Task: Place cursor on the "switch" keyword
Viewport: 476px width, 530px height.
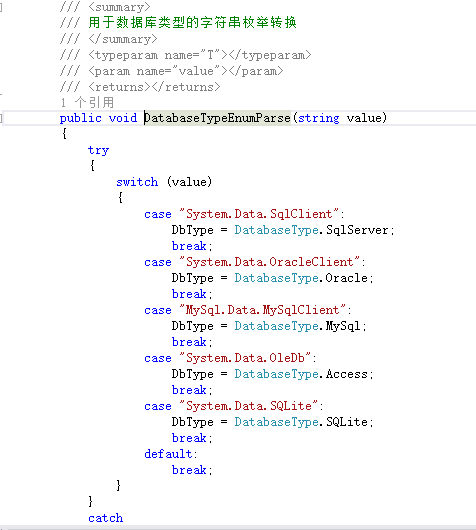Action: 137,182
